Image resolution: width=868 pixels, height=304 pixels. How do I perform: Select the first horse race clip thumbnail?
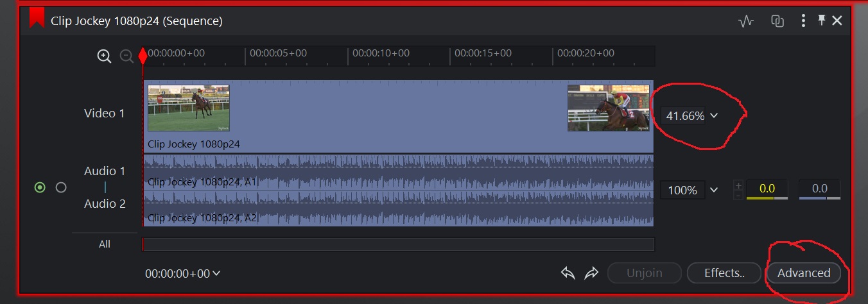(189, 108)
